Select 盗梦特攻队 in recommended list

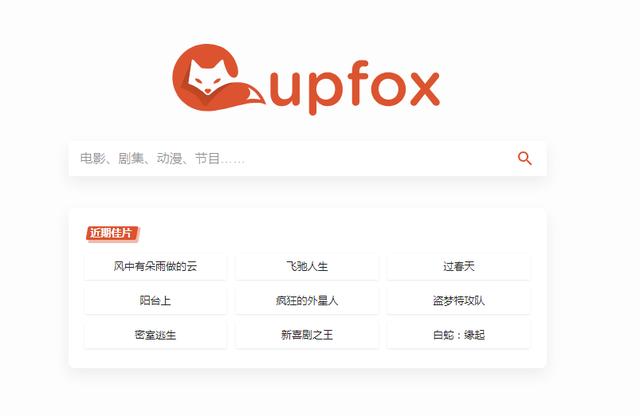459,301
